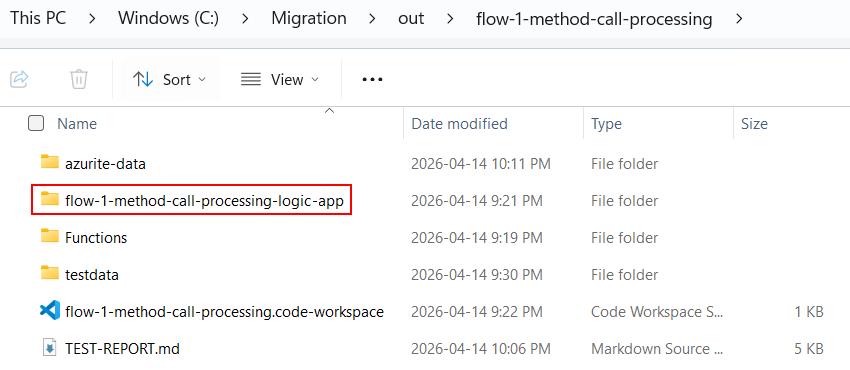Click the Code Workspace S... type cell

coord(657,312)
